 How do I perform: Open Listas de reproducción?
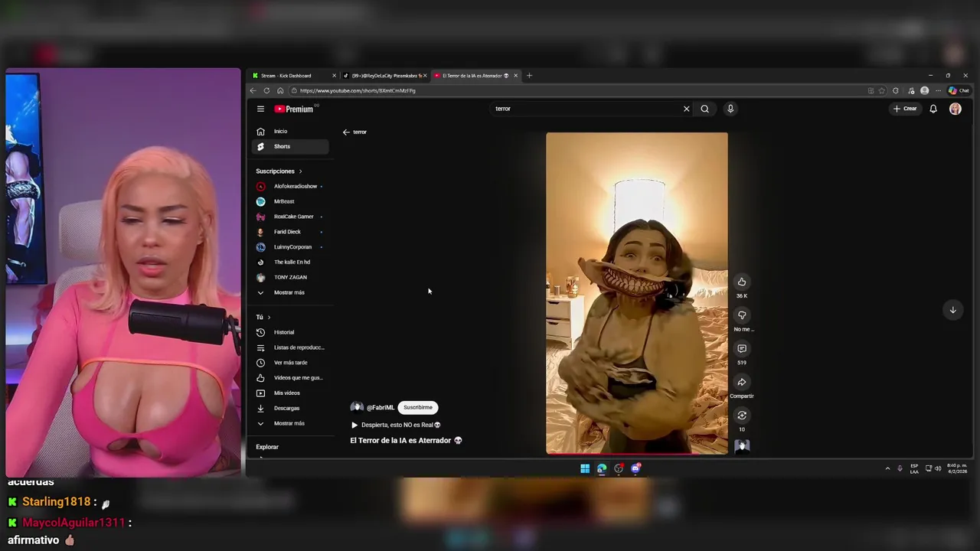[x=291, y=347]
